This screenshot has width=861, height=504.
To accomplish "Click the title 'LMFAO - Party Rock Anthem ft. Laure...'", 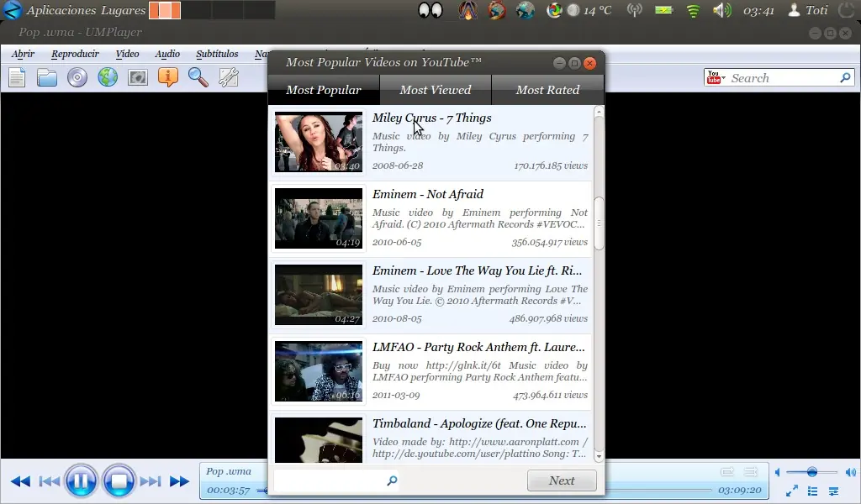I will 478,347.
